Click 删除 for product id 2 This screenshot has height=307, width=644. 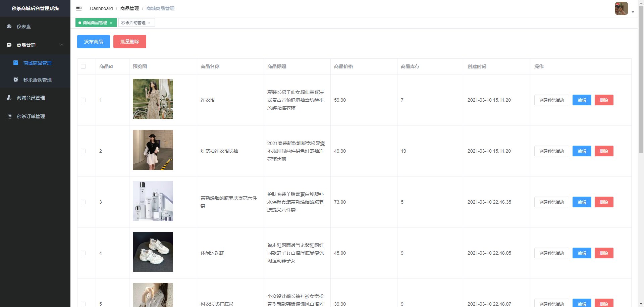[x=604, y=151]
